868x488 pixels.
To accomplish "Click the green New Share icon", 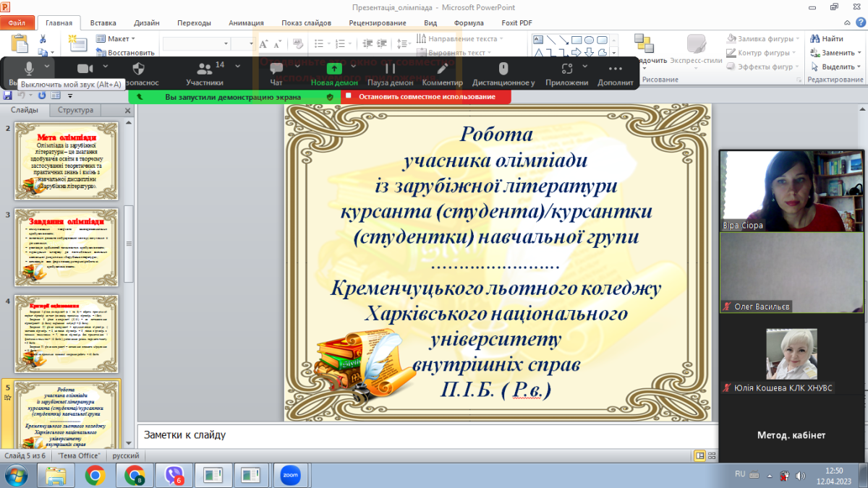I will (x=333, y=69).
